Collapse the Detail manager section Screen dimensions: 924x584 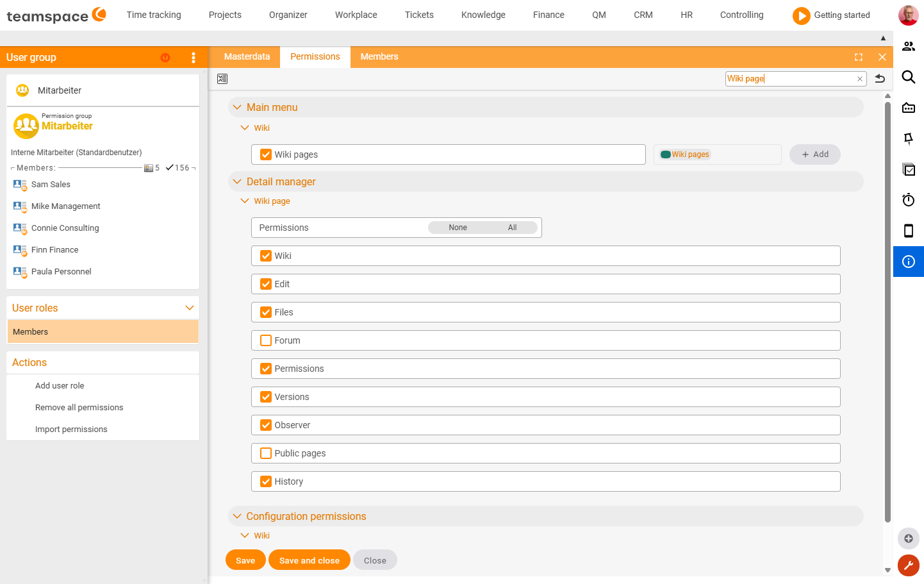click(237, 181)
